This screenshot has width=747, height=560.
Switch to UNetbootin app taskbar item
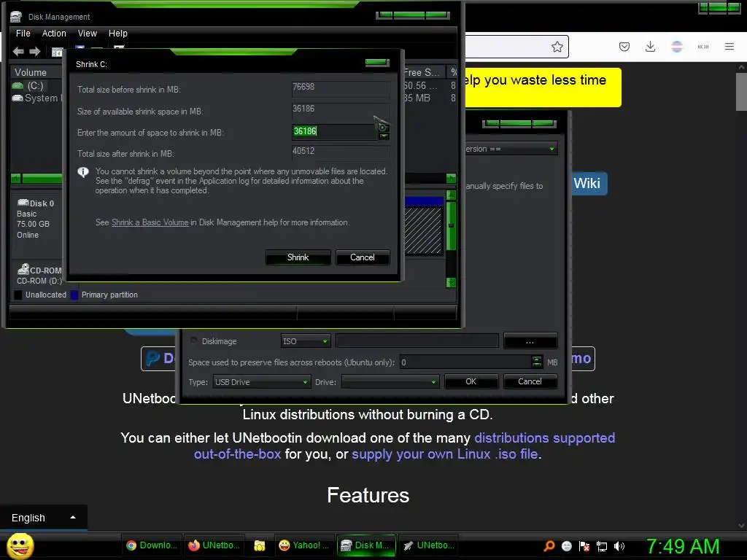tap(428, 545)
